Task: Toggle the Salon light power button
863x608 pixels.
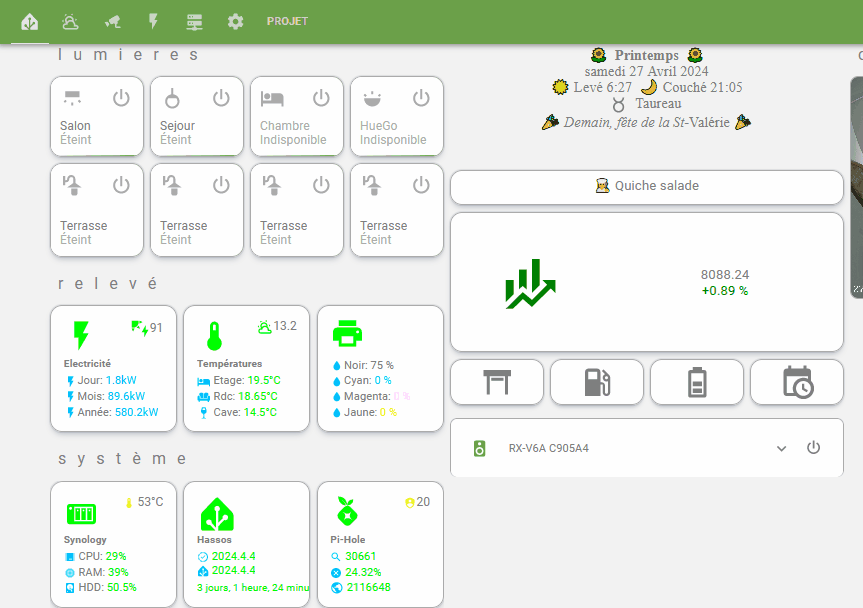Action: click(x=121, y=98)
